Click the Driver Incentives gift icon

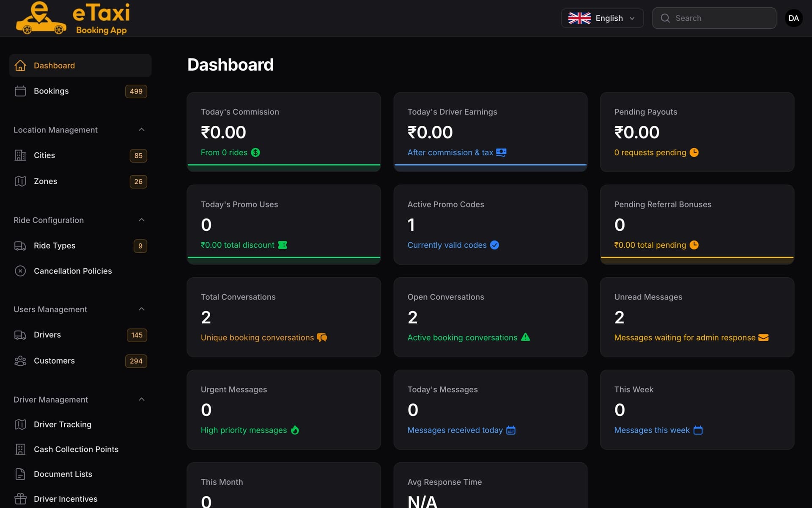point(20,499)
